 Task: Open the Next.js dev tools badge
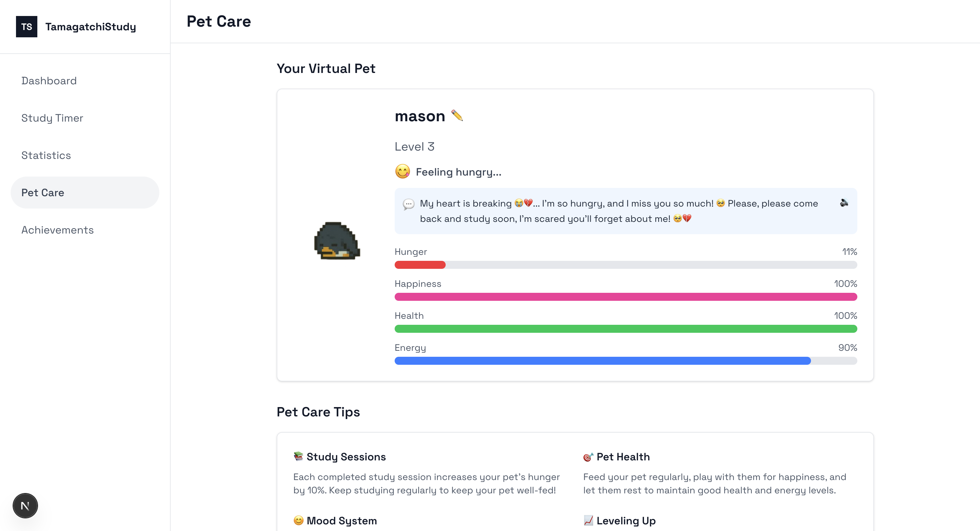pos(25,506)
